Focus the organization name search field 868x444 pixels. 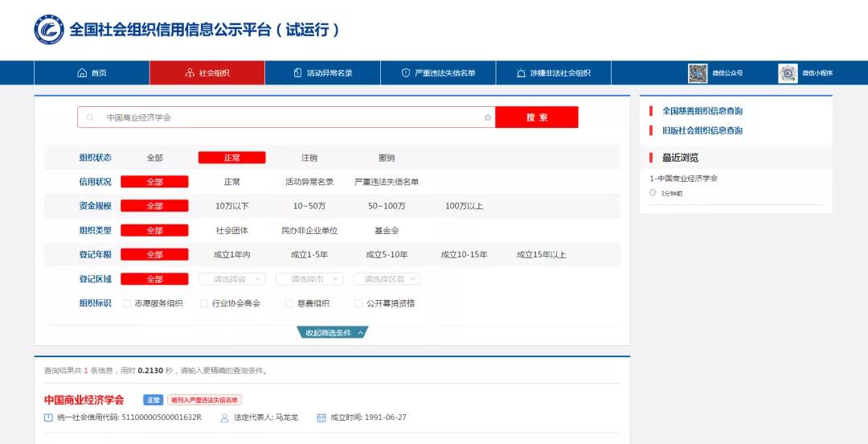click(286, 117)
